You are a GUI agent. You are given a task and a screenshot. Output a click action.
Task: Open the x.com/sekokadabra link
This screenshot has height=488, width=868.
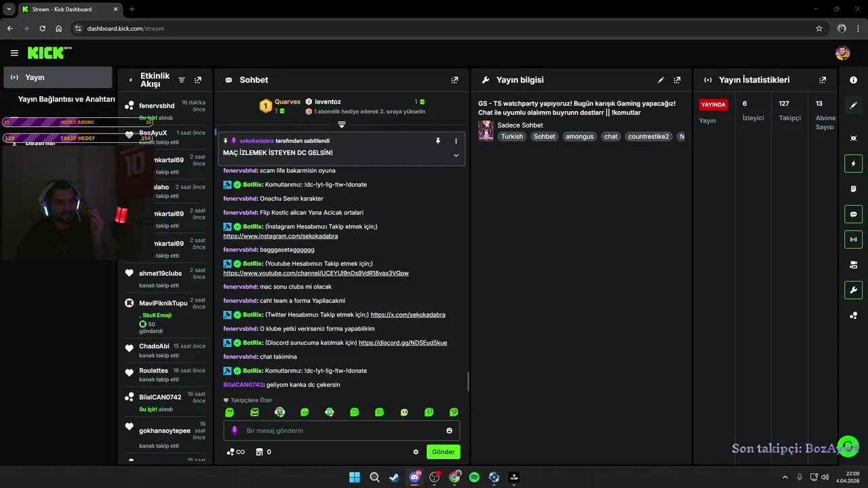coord(408,314)
